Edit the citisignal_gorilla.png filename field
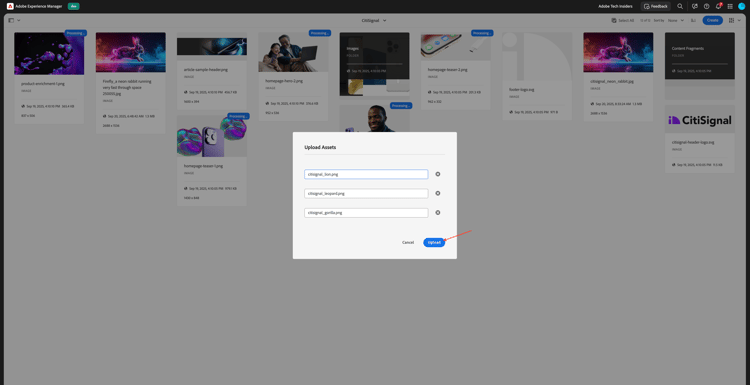The width and height of the screenshot is (750, 385). [366, 213]
